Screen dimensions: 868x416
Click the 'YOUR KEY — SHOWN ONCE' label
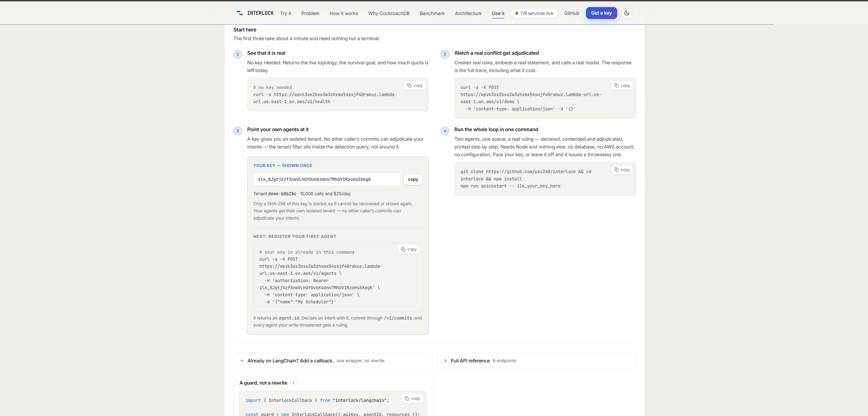[283, 166]
